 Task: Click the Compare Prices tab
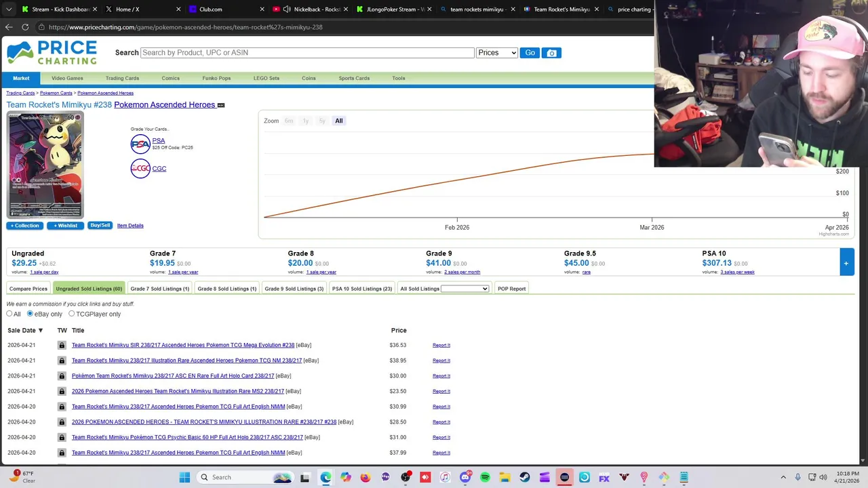click(x=28, y=289)
